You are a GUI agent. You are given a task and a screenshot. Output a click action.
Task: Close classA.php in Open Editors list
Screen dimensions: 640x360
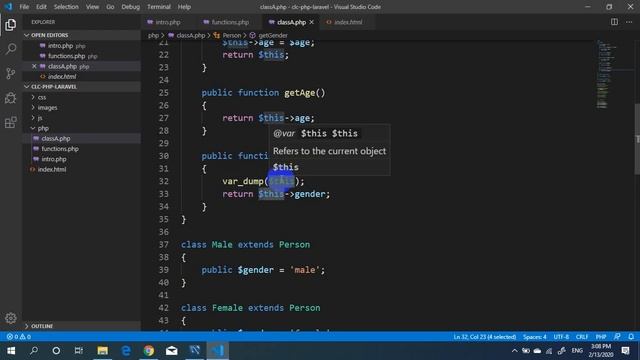coord(34,66)
